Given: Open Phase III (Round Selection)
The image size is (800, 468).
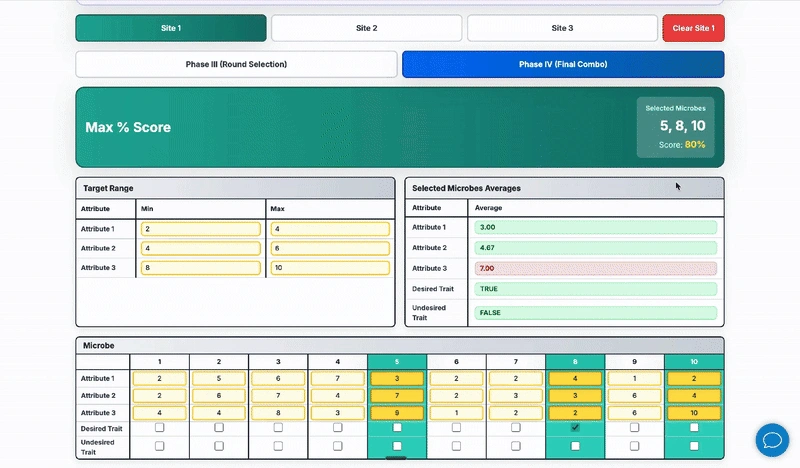Looking at the screenshot, I should pyautogui.click(x=236, y=64).
